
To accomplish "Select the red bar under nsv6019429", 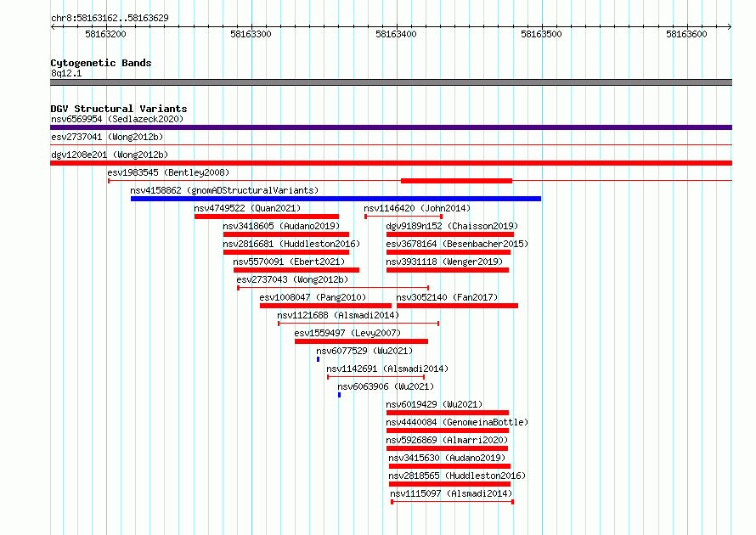I will [448, 413].
